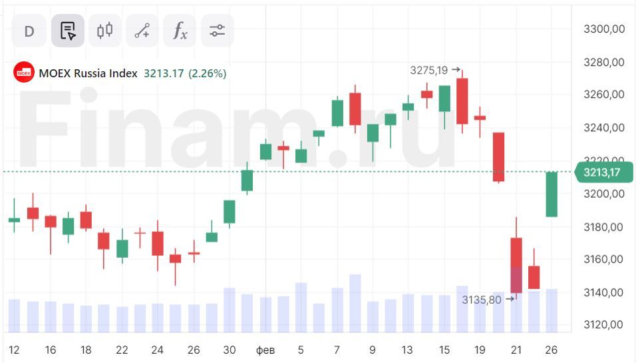Click the red MOEX logo icon

pos(24,73)
